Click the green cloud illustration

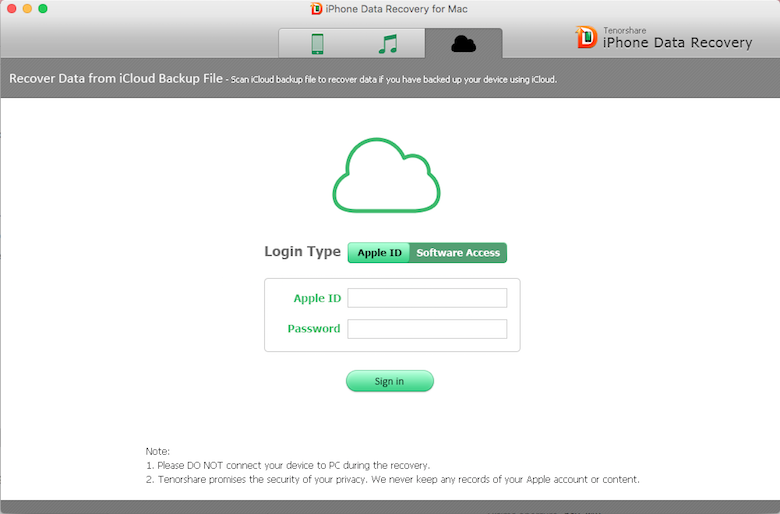(387, 175)
